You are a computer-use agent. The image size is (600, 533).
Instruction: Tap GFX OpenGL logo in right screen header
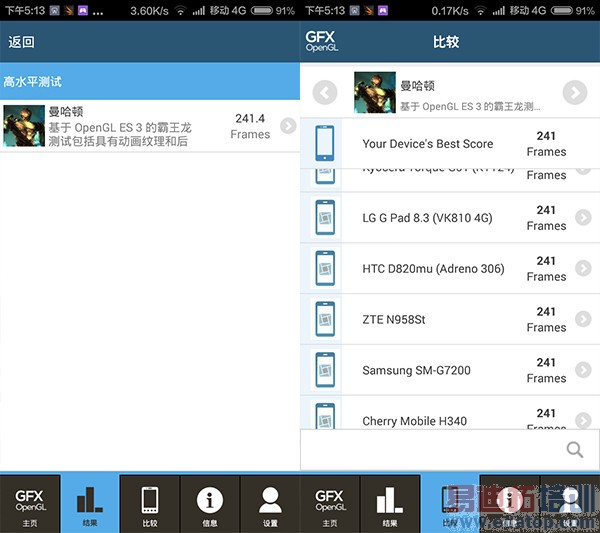[x=321, y=41]
